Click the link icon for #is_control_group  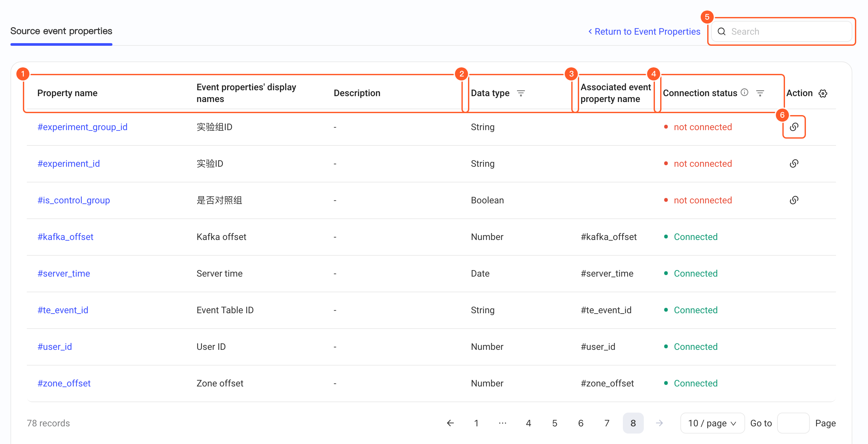(x=794, y=200)
